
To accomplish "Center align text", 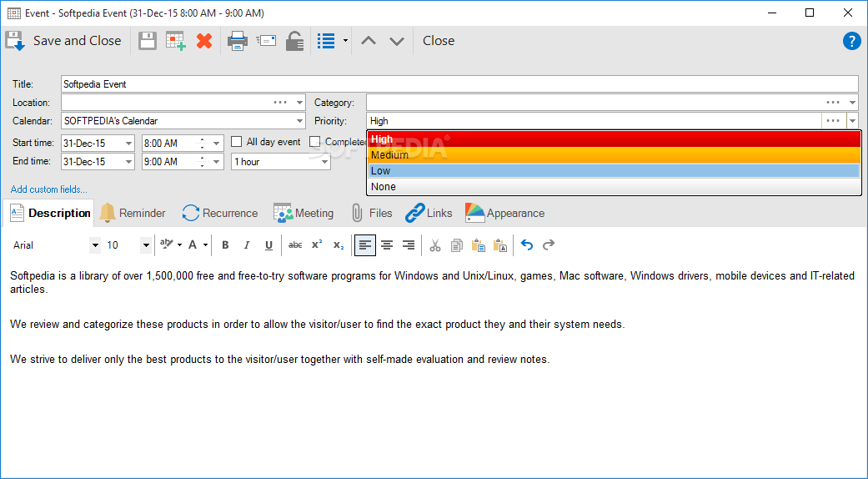I will click(x=387, y=245).
